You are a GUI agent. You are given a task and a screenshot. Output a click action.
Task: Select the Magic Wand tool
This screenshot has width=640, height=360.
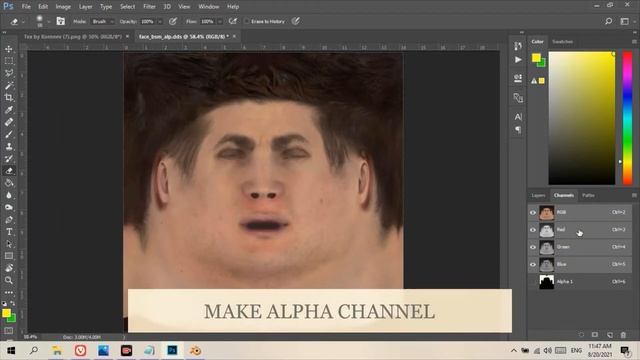point(9,85)
